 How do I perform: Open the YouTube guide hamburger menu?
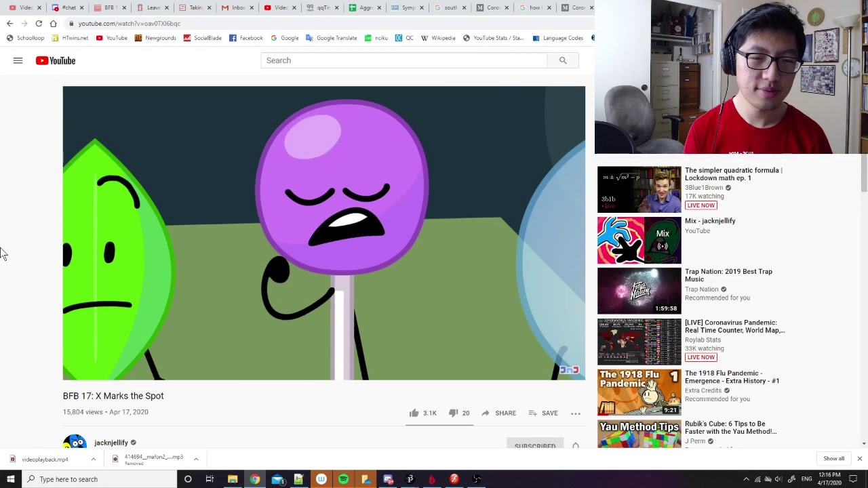pyautogui.click(x=18, y=60)
